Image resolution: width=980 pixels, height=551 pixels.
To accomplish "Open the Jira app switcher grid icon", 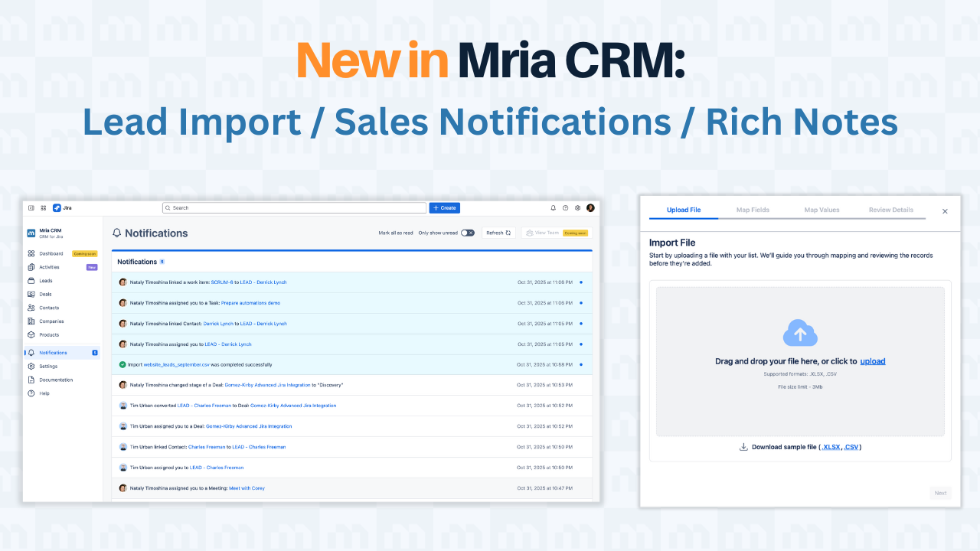I will pyautogui.click(x=44, y=208).
